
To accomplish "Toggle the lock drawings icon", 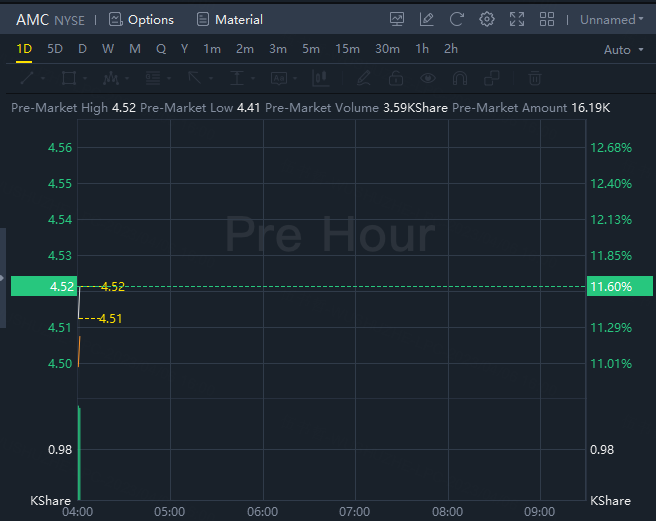I will point(396,78).
